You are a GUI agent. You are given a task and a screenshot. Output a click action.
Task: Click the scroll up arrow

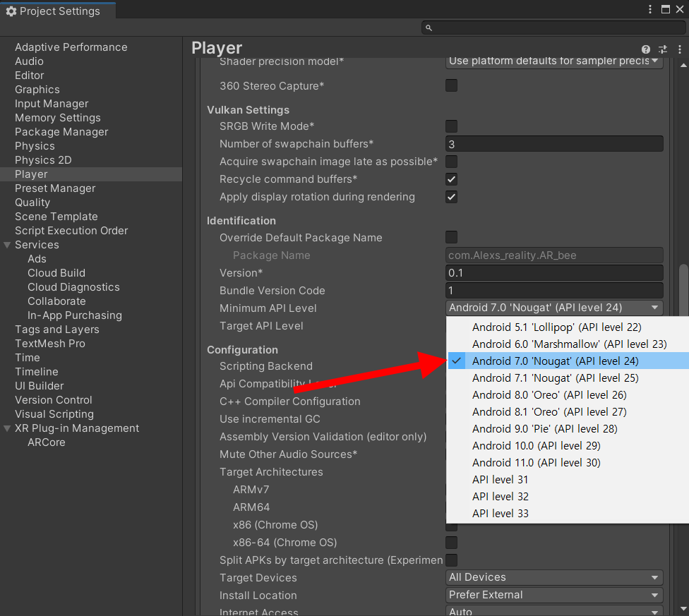pos(683,65)
